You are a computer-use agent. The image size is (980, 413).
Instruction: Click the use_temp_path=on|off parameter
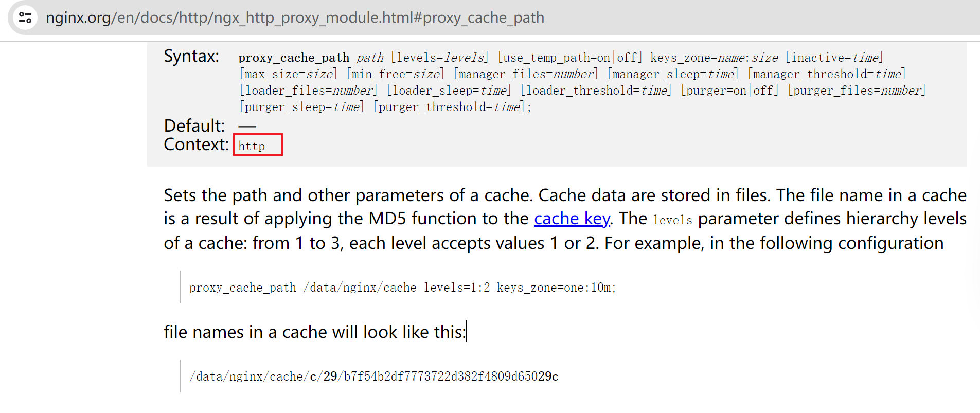tap(570, 58)
